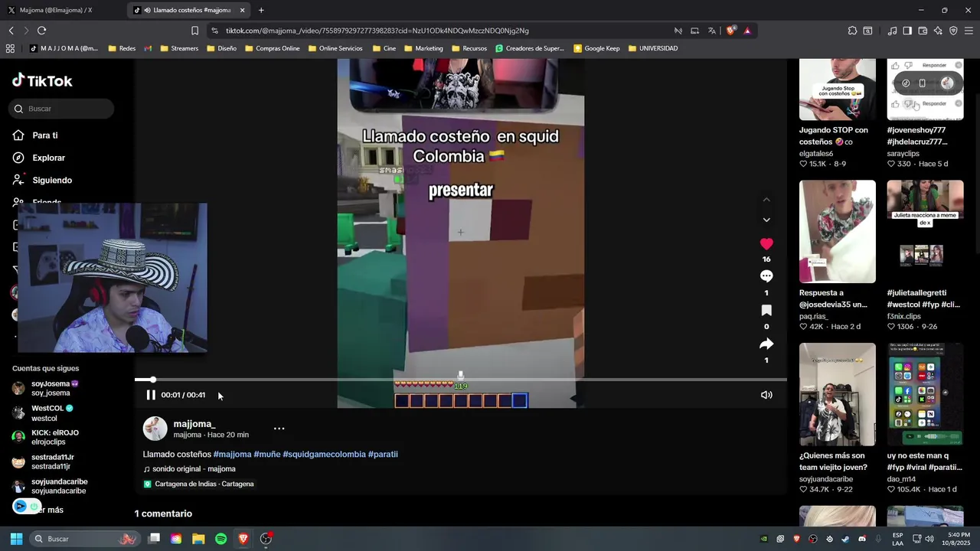This screenshot has height=551, width=980.
Task: Seek along the video progress bar
Action: tap(461, 380)
